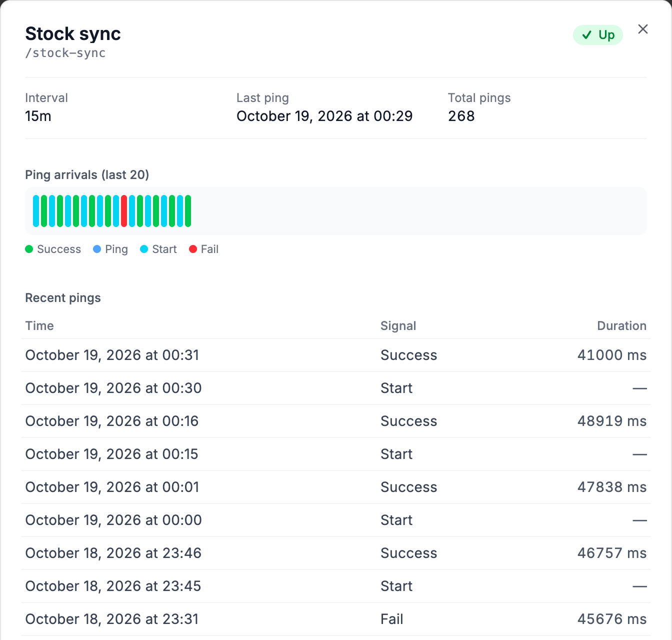Viewport: 672px width, 640px height.
Task: Click the Start signal in the 00:30 row
Action: pos(396,388)
